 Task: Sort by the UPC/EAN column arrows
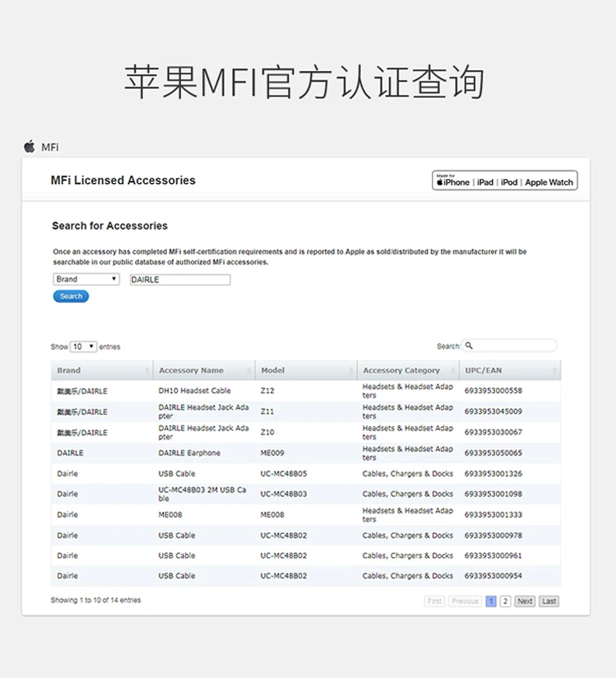(x=554, y=371)
